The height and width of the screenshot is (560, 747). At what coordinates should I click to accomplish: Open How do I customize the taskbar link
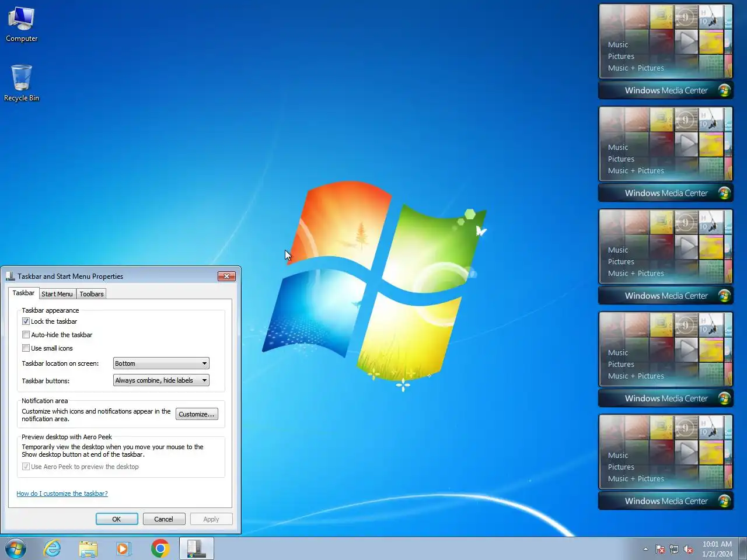click(x=62, y=494)
